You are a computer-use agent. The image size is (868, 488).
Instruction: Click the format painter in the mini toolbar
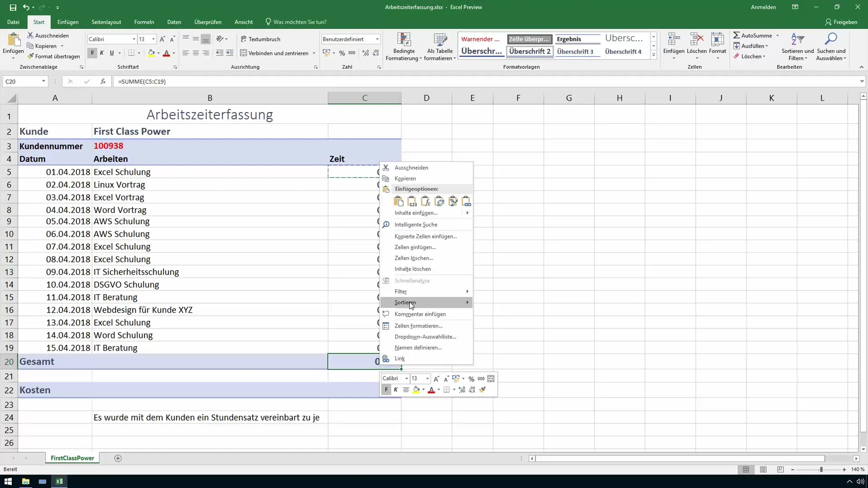(482, 389)
